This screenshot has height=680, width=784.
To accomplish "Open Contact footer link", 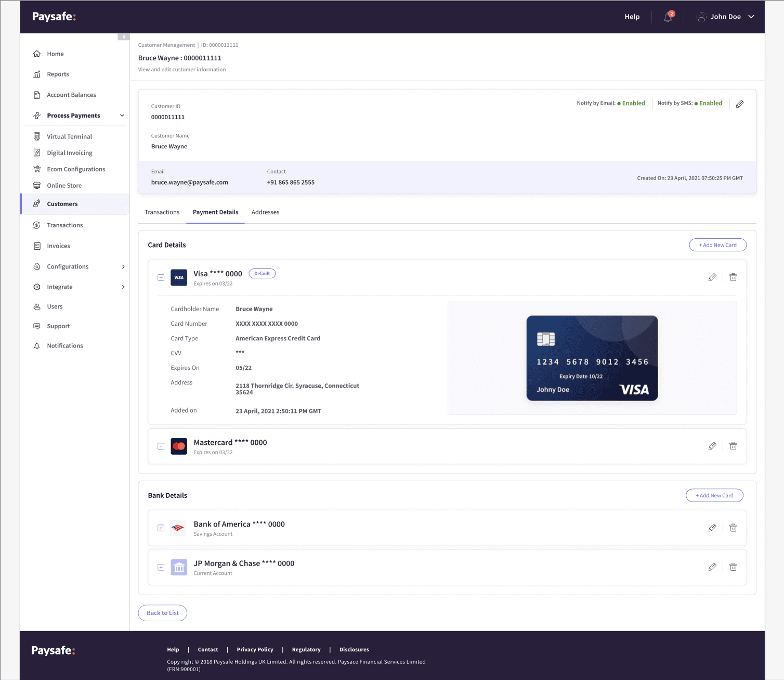I will point(208,649).
